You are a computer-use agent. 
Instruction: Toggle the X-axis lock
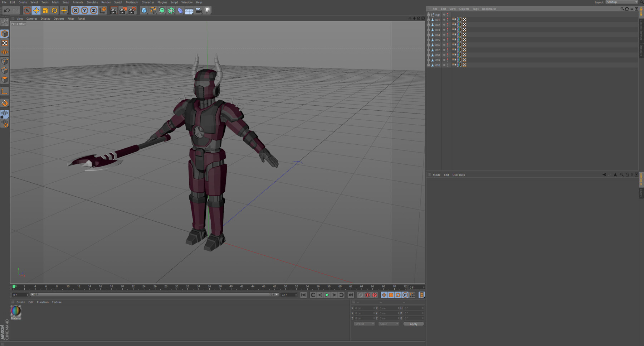pos(75,10)
